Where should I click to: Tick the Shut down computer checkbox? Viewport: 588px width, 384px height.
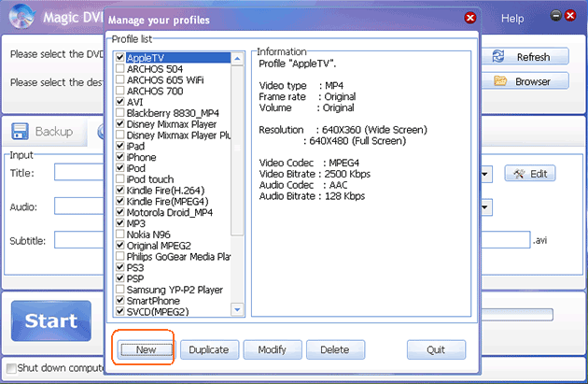click(11, 368)
